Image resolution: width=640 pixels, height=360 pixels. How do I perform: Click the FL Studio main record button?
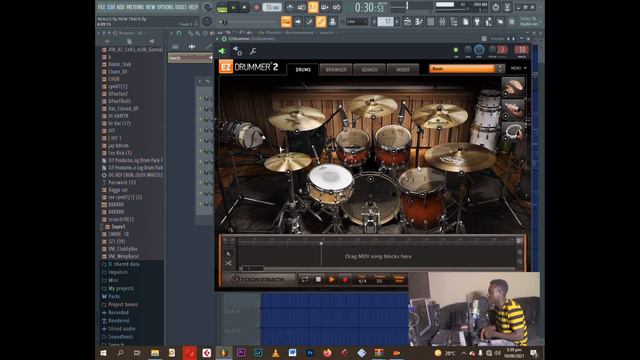(x=257, y=7)
